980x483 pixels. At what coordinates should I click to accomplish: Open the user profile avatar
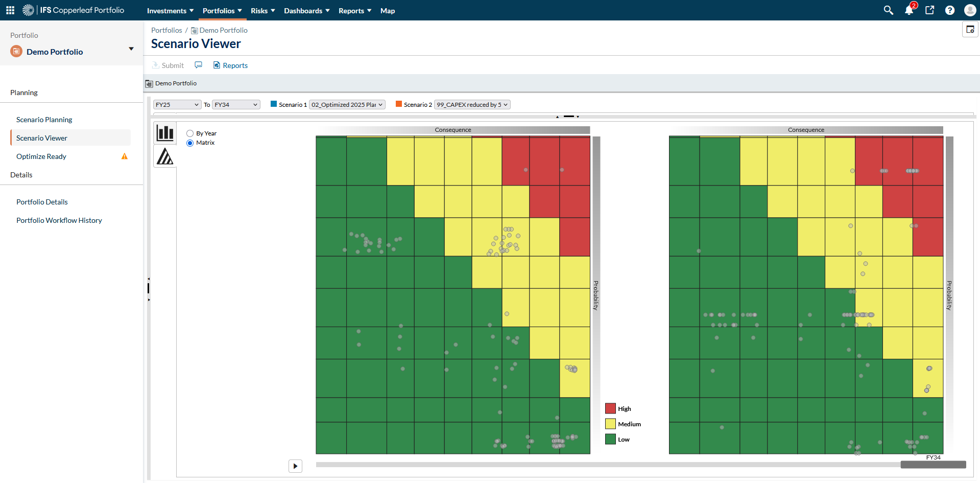(x=970, y=10)
